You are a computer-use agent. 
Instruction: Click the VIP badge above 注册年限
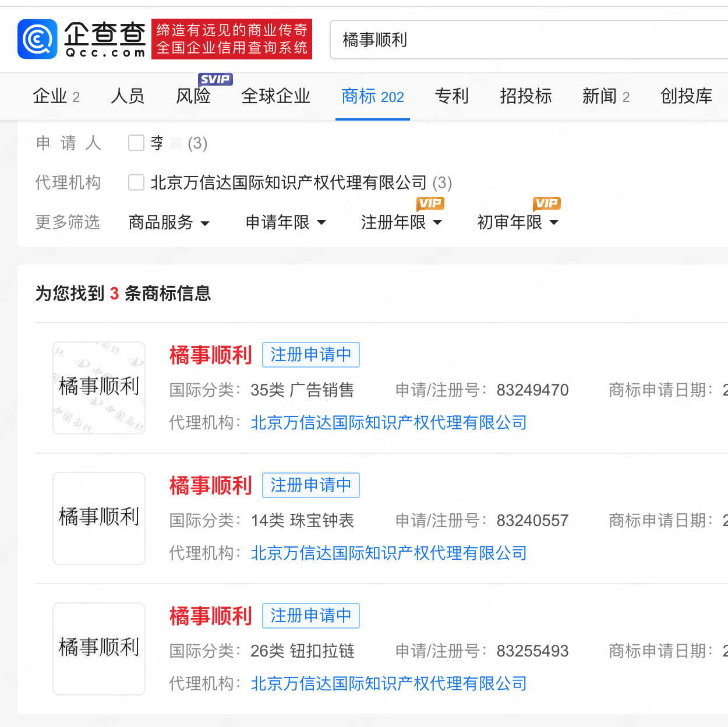[x=430, y=203]
